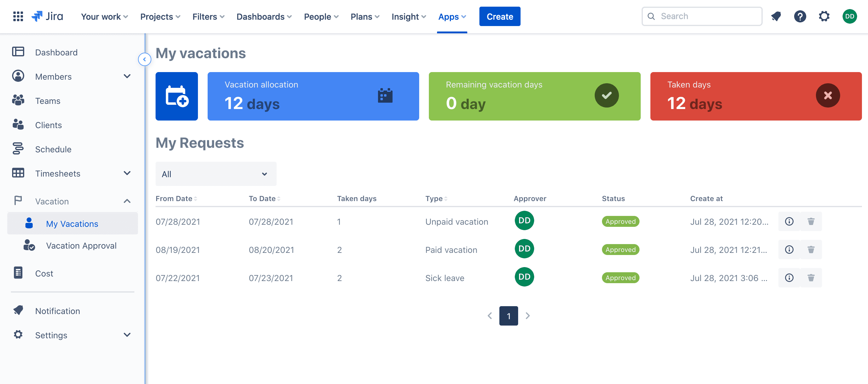Click the check mark icon in Remaining vacation days
Image resolution: width=868 pixels, height=384 pixels.
click(x=607, y=95)
